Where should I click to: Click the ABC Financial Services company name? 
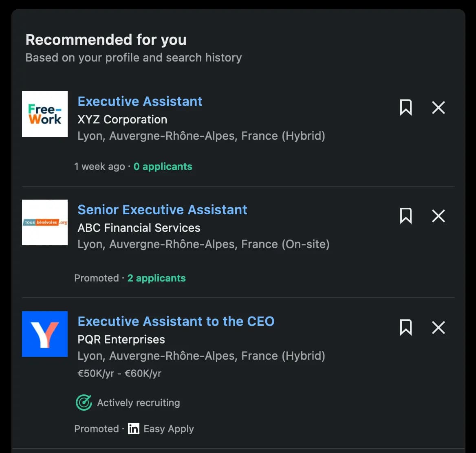[x=139, y=228]
